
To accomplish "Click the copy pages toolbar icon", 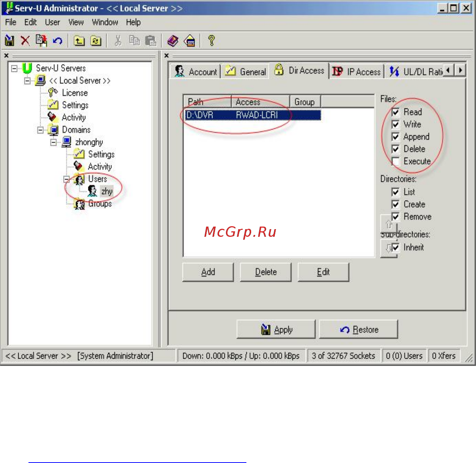I will (x=134, y=40).
